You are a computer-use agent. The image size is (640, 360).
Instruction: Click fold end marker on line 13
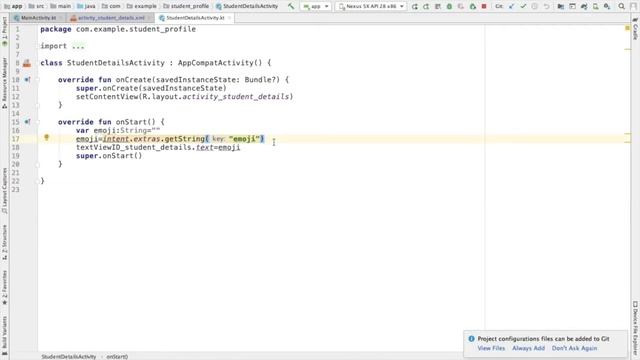pos(38,105)
